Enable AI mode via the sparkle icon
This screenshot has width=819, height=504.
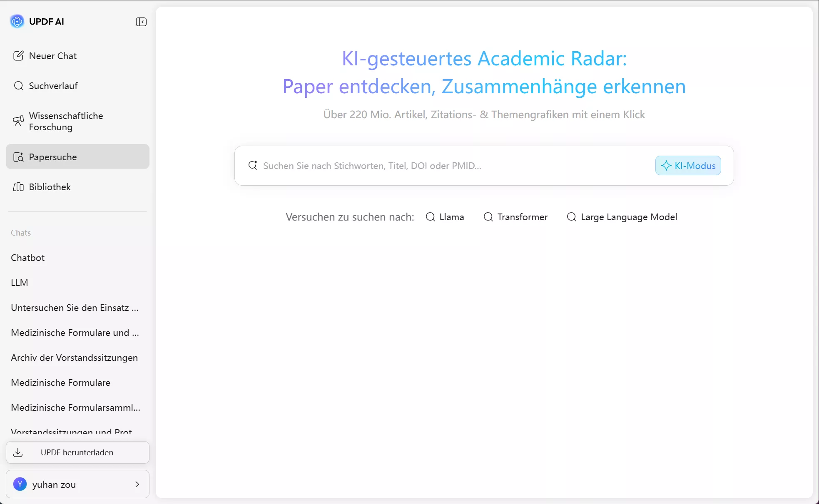pos(666,165)
